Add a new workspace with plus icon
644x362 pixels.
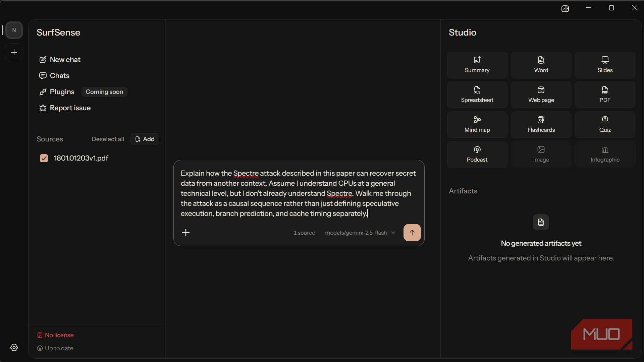(x=14, y=52)
